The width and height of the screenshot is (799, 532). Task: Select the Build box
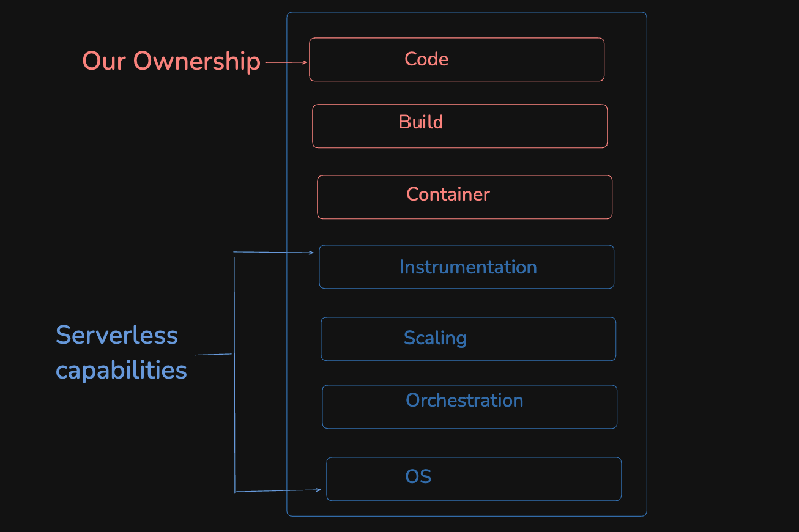point(459,126)
